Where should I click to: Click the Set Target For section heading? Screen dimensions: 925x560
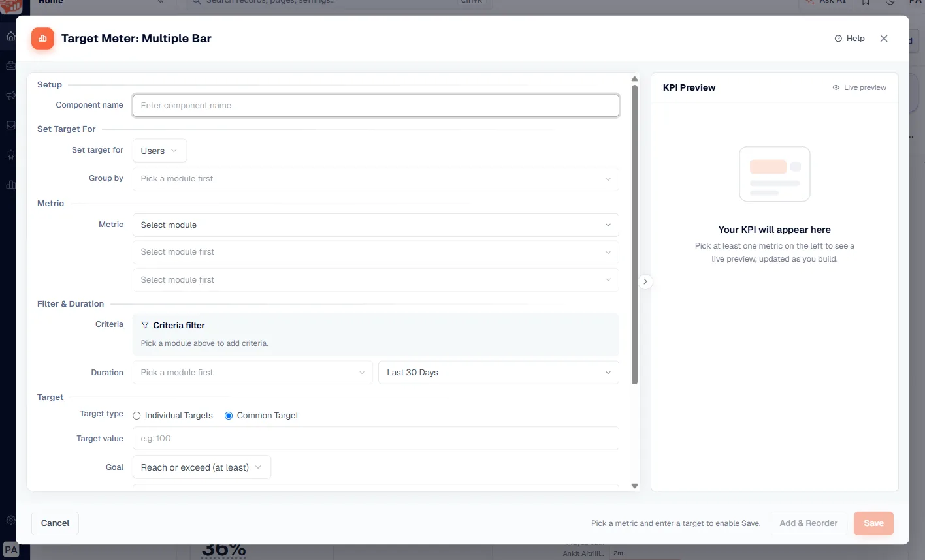coord(67,129)
